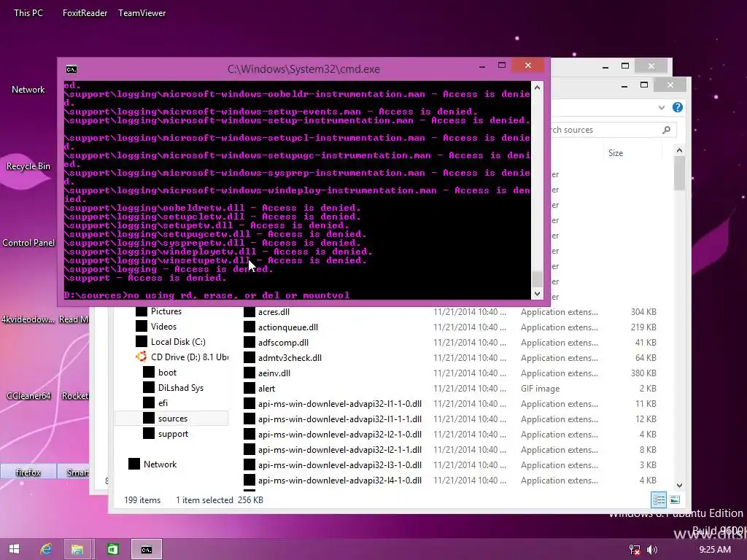Open FoxitReader desktop shortcut

click(85, 13)
